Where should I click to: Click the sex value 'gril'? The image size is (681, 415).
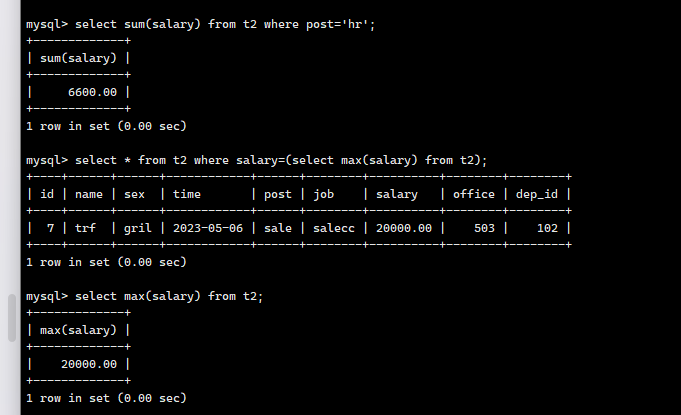point(138,228)
